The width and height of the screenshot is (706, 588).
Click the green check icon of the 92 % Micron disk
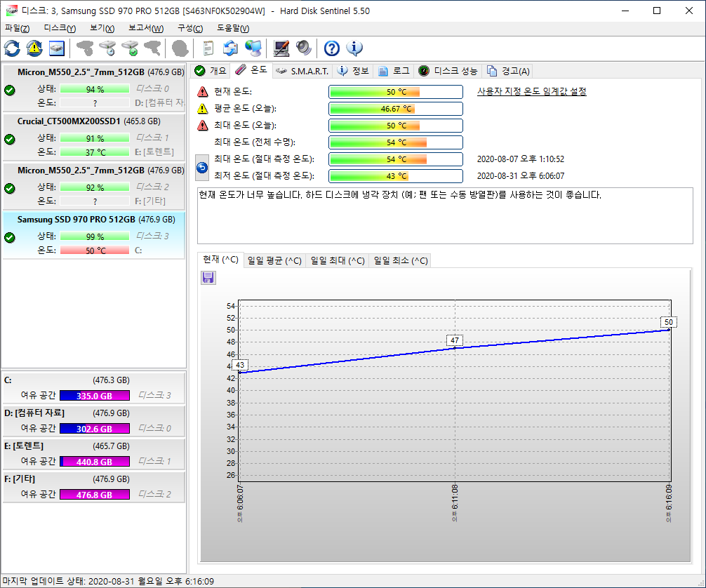coord(9,188)
